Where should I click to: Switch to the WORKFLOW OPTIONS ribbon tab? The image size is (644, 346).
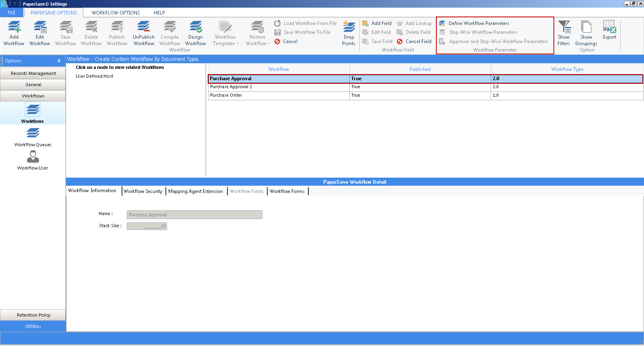[x=116, y=12]
